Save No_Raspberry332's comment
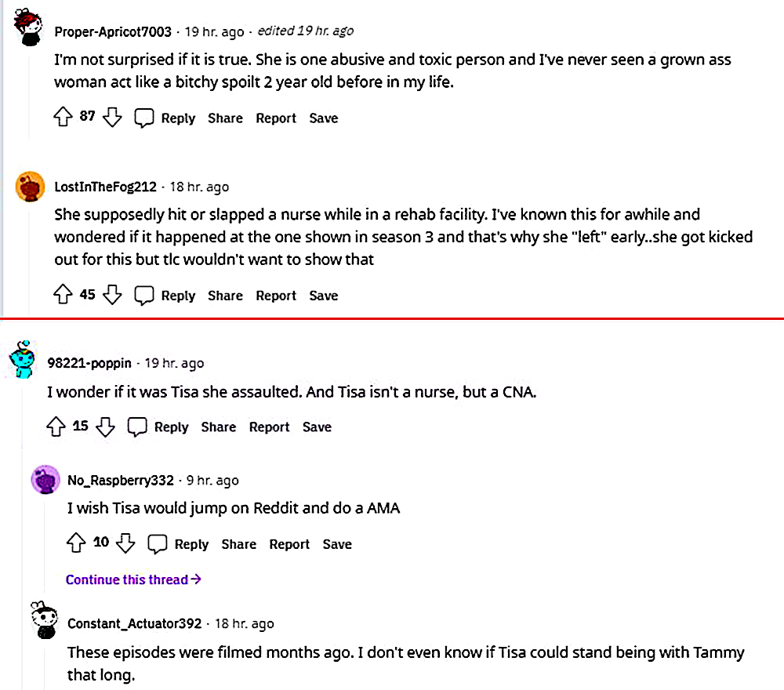Screen dimensions: 784x690 pos(337,544)
